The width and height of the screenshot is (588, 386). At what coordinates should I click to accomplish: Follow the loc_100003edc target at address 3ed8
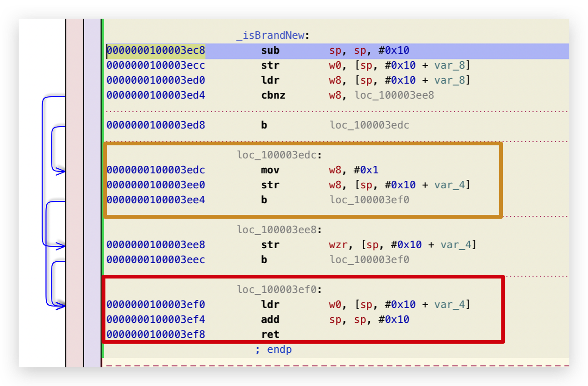click(369, 125)
